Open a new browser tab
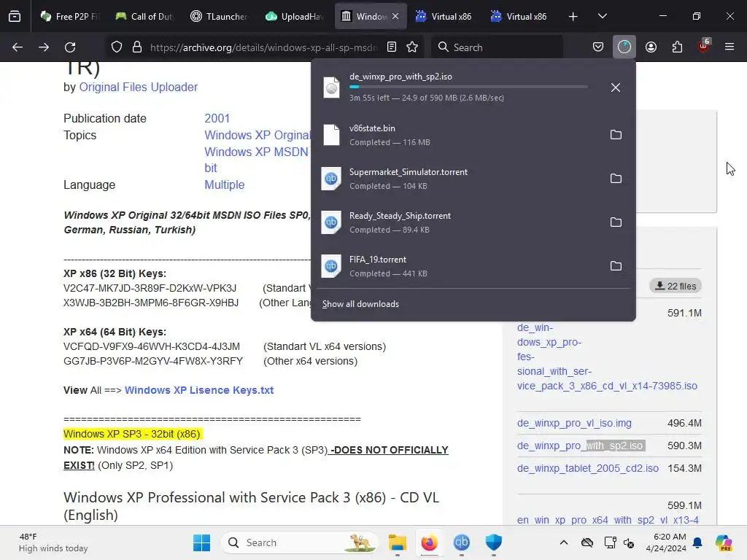The image size is (747, 560). [x=573, y=17]
